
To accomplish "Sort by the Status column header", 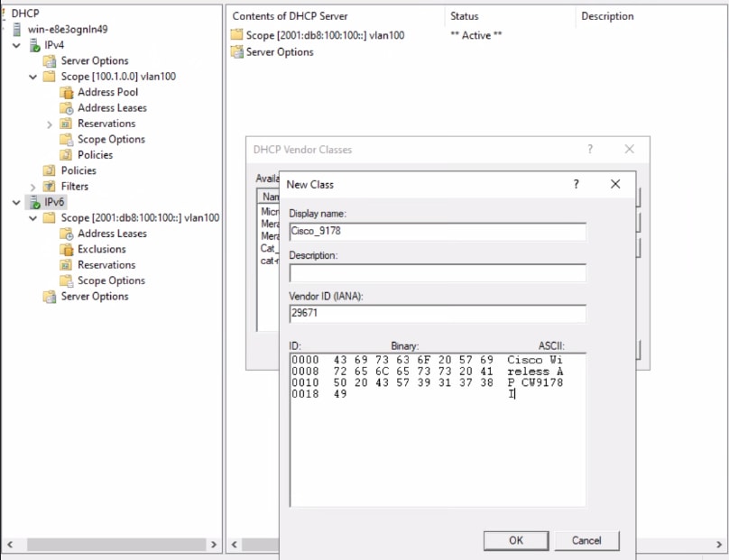I will [465, 15].
